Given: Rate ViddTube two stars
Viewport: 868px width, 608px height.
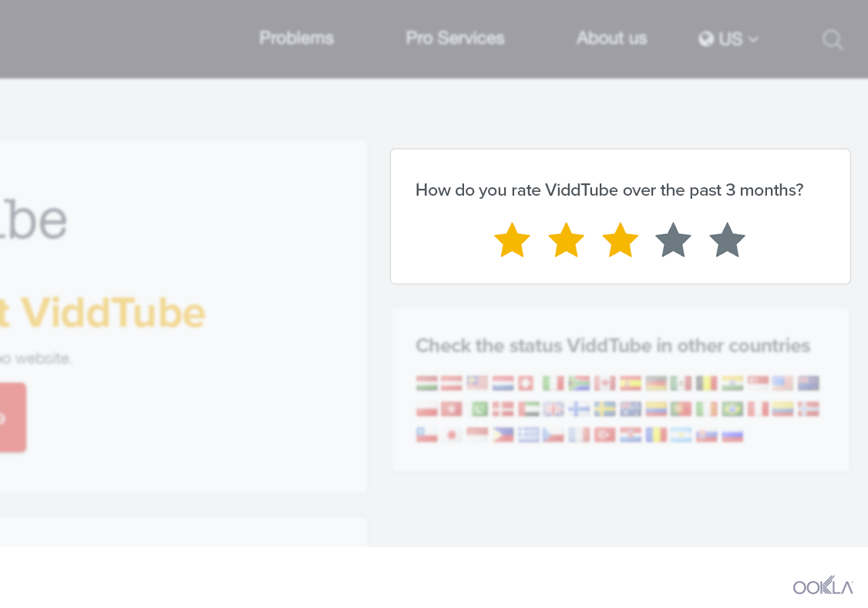Looking at the screenshot, I should 567,240.
